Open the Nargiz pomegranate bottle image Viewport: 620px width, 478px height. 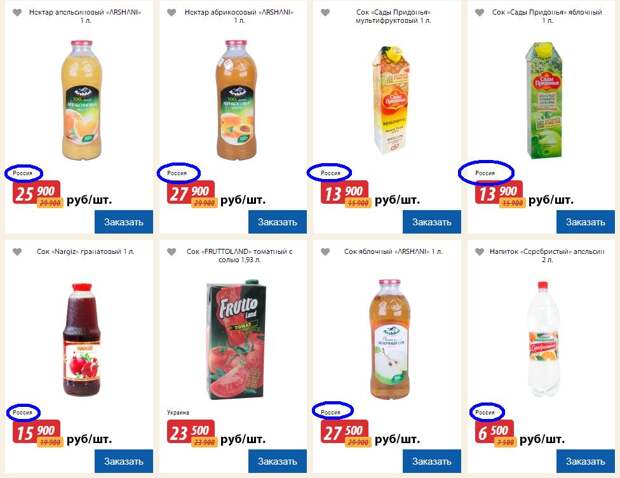81,340
